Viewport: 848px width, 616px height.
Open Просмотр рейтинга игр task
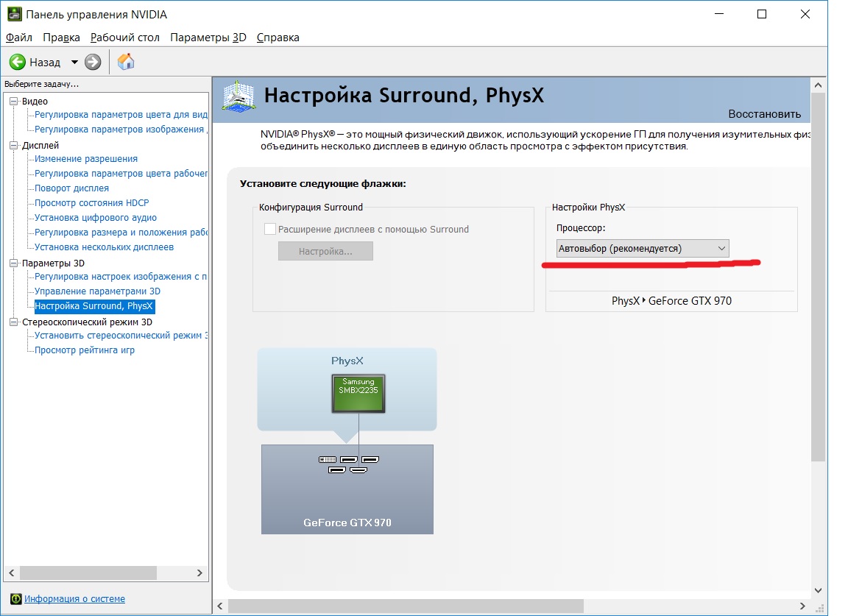(85, 350)
